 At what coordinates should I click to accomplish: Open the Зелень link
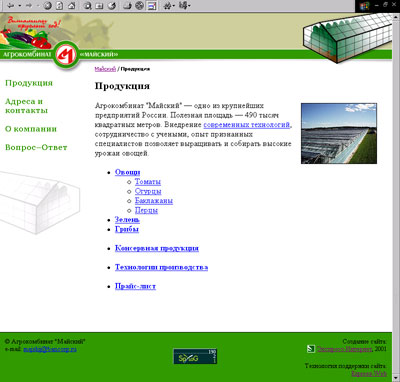point(127,220)
